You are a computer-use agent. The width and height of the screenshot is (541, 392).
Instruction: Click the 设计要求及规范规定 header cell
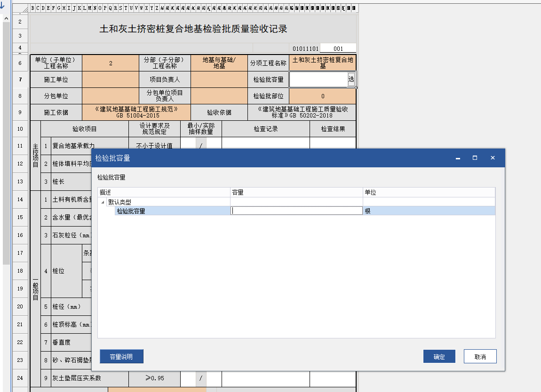[x=155, y=129]
